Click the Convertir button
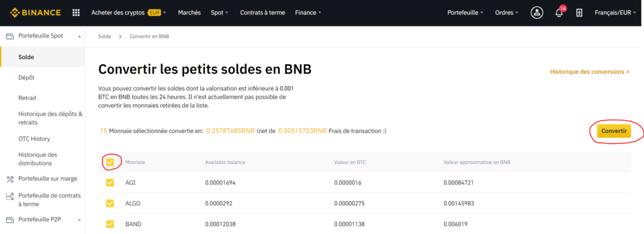 pos(614,131)
